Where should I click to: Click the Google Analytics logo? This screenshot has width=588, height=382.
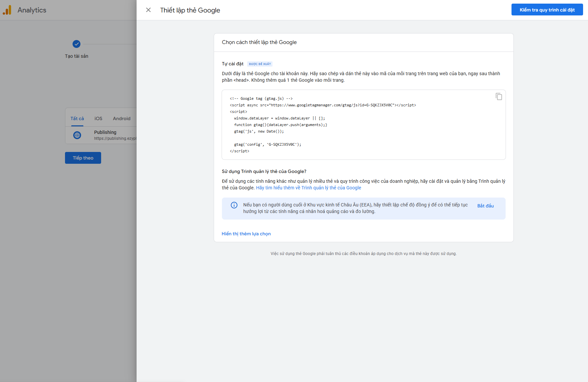pyautogui.click(x=7, y=10)
